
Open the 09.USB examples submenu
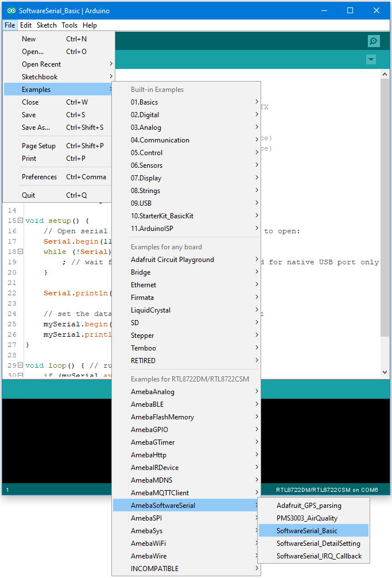click(187, 203)
